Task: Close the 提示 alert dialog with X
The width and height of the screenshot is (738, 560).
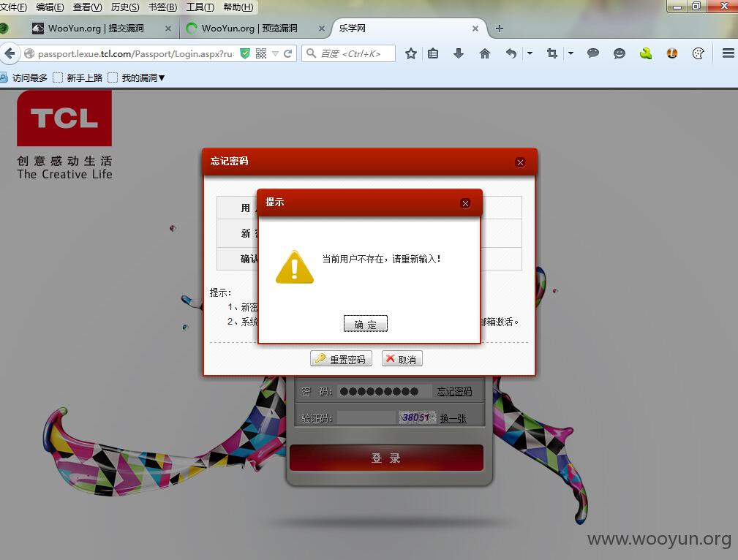Action: tap(465, 203)
